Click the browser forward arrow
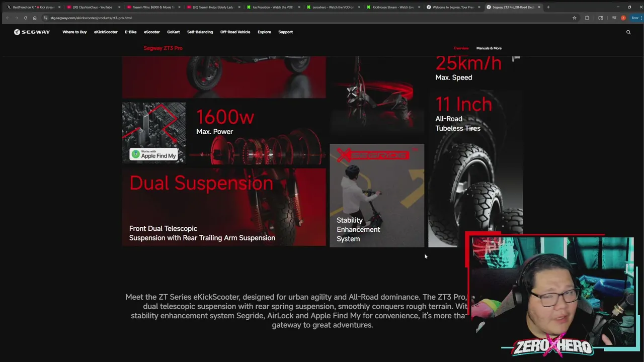This screenshot has height=362, width=644. click(x=16, y=18)
